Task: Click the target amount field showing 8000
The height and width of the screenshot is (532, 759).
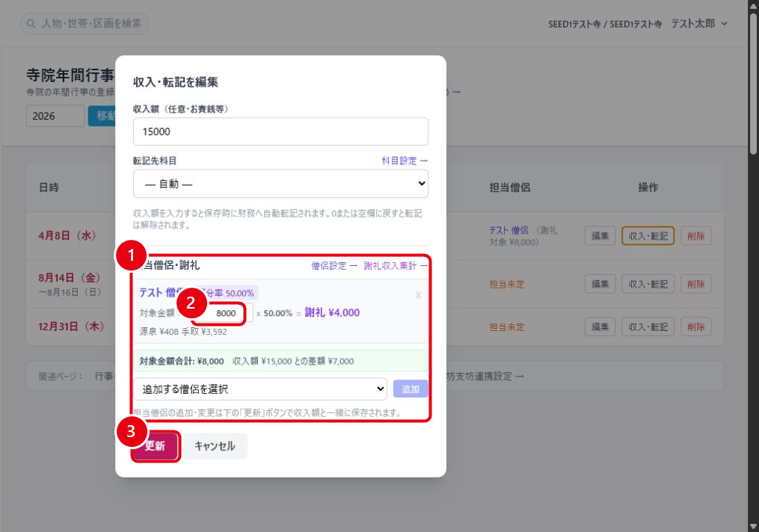Action: pyautogui.click(x=221, y=313)
